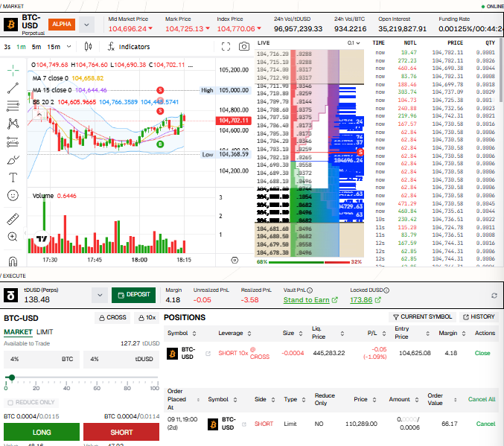Toggle the 10x leverage button
Image resolution: width=504 pixels, height=446 pixels.
[x=147, y=317]
